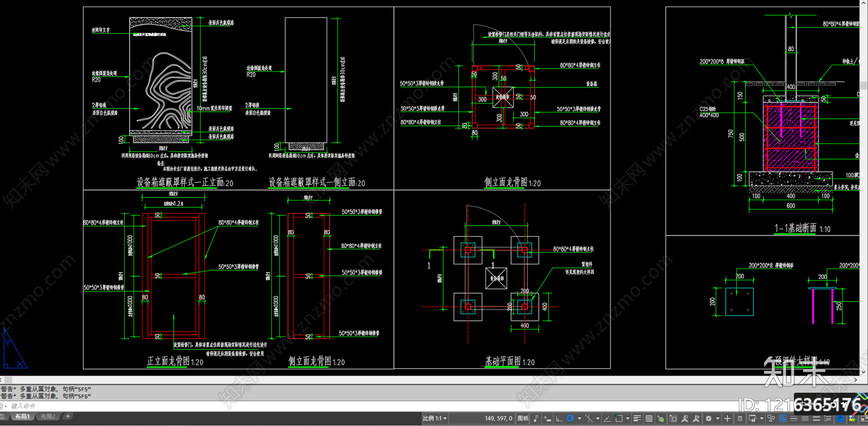868x426 pixels.
Task: Click the object snap square icon
Action: pos(618,418)
